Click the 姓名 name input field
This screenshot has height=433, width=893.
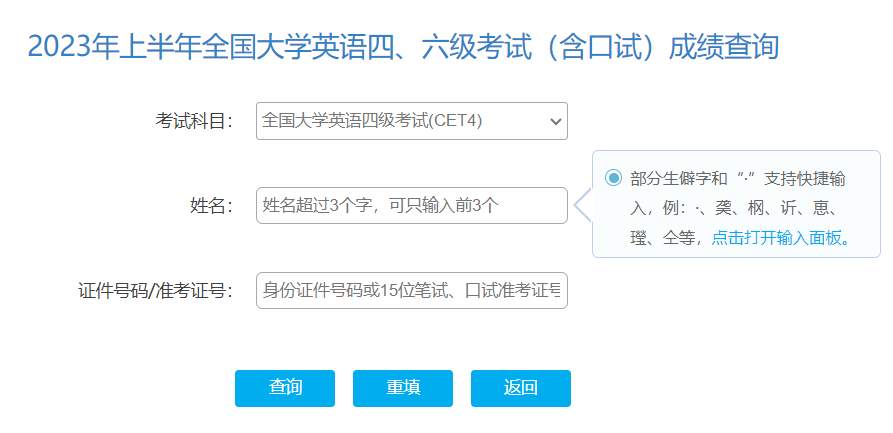[411, 206]
